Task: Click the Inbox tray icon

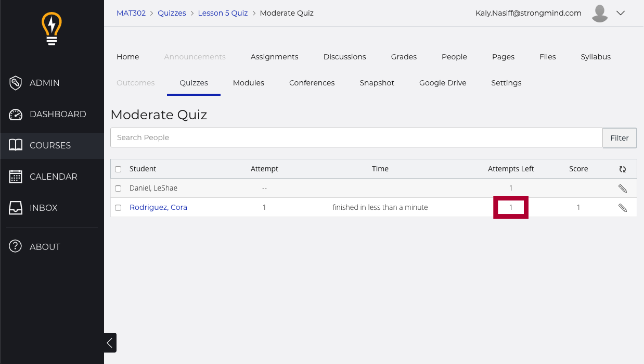Action: (x=16, y=208)
